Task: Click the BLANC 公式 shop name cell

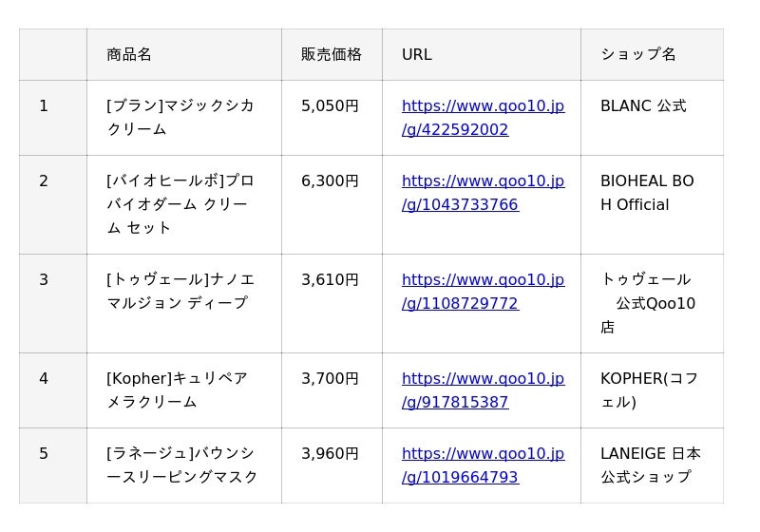Action: (643, 106)
